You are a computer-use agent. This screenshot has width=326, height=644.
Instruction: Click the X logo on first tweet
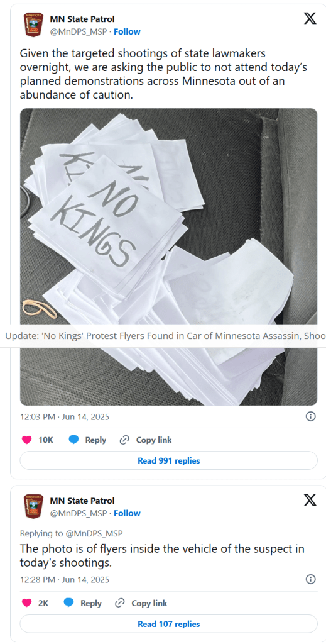click(x=310, y=18)
